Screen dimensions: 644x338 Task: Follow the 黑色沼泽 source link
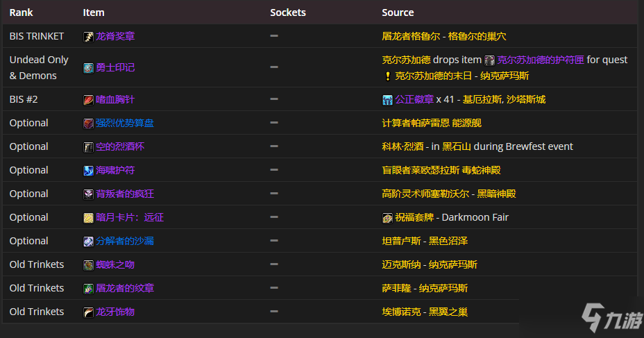pyautogui.click(x=448, y=241)
